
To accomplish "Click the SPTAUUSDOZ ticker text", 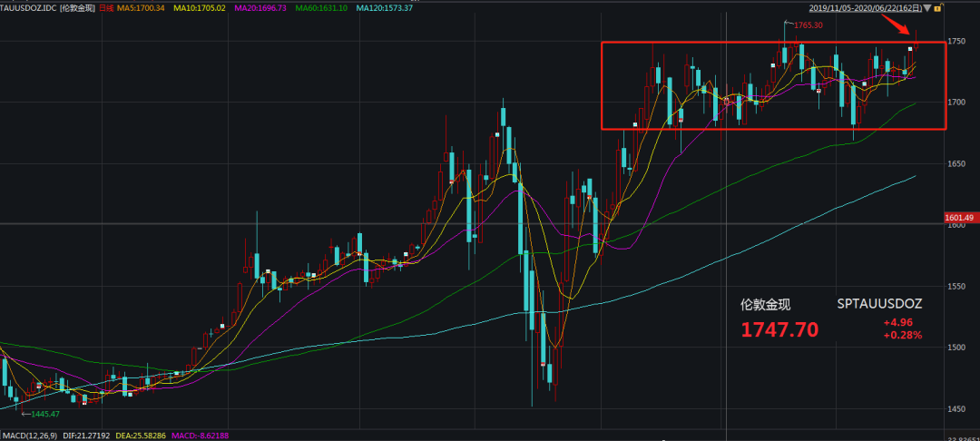I will (x=878, y=304).
